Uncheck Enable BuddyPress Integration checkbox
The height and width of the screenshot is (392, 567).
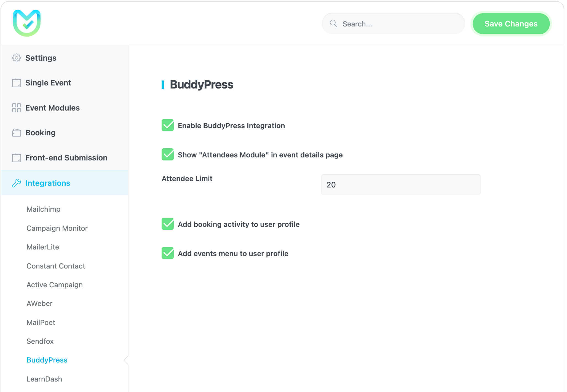point(168,125)
